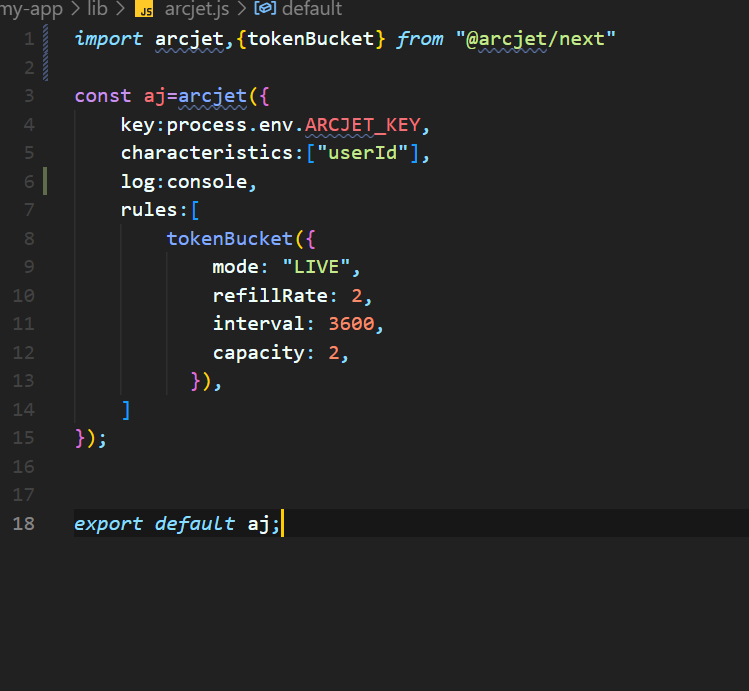Expand chevron between my-app and lib
Image resolution: width=749 pixels, height=691 pixels.
tap(75, 9)
